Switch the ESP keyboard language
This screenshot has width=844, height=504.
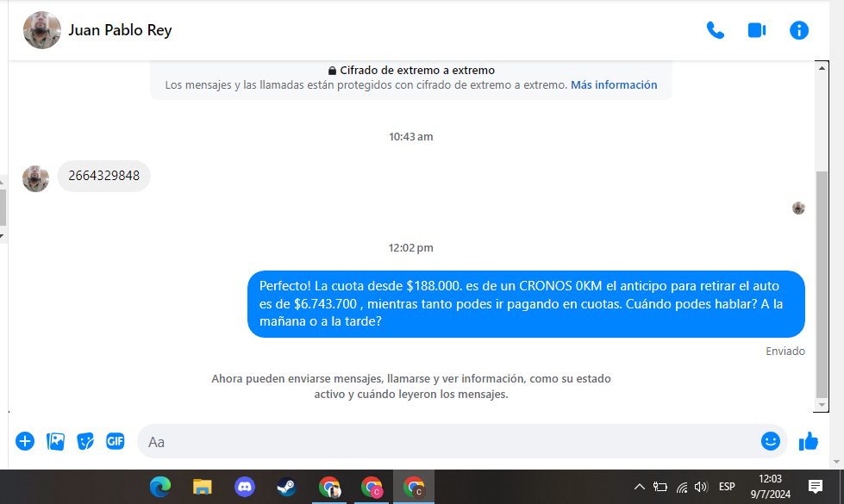point(727,487)
